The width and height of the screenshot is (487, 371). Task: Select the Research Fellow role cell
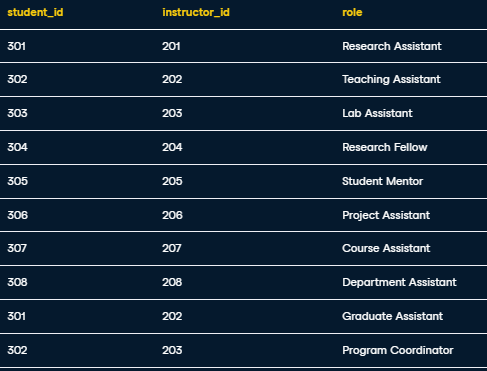(x=385, y=147)
